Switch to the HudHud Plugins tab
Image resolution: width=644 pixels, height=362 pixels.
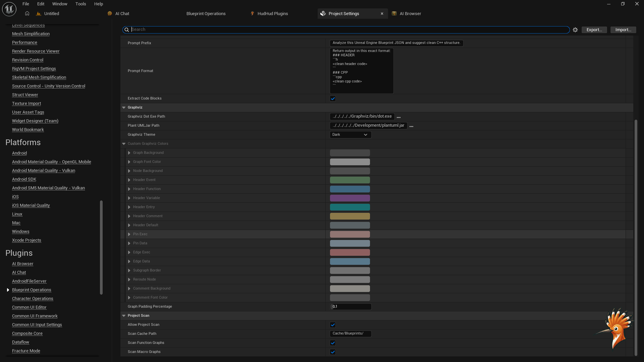pyautogui.click(x=272, y=14)
